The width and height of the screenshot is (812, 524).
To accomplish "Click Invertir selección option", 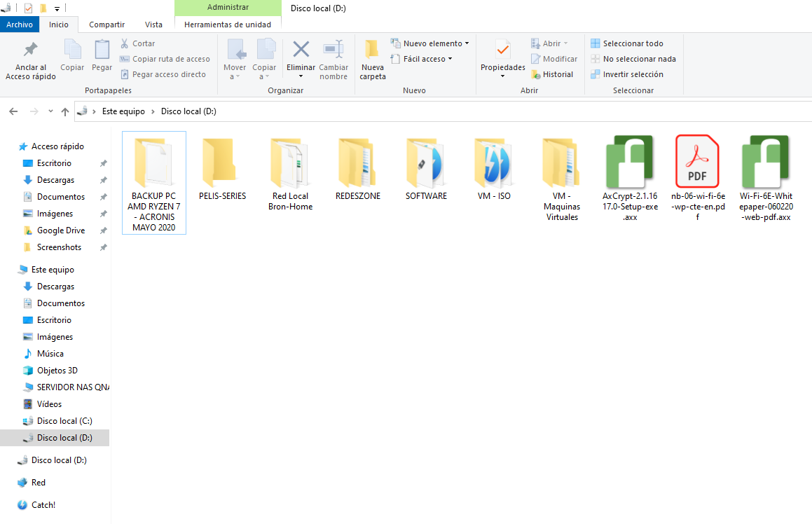I will pos(627,74).
